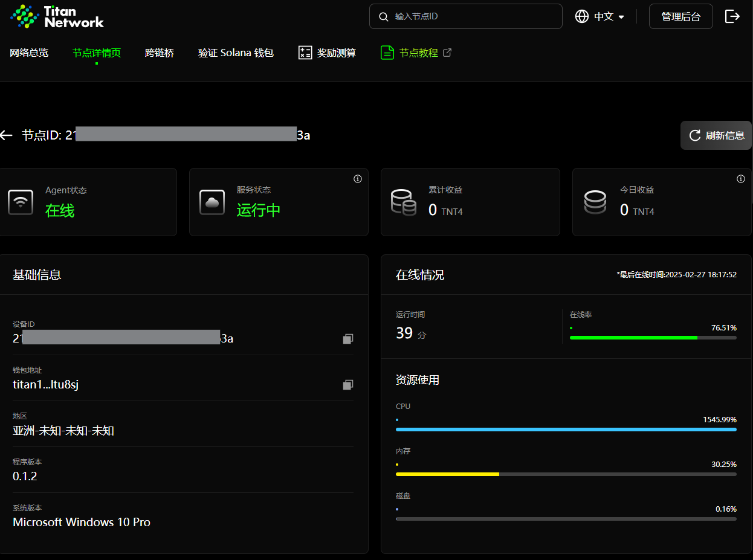Image resolution: width=753 pixels, height=560 pixels.
Task: Click the external link icon beside 节点教程
Action: [x=447, y=53]
